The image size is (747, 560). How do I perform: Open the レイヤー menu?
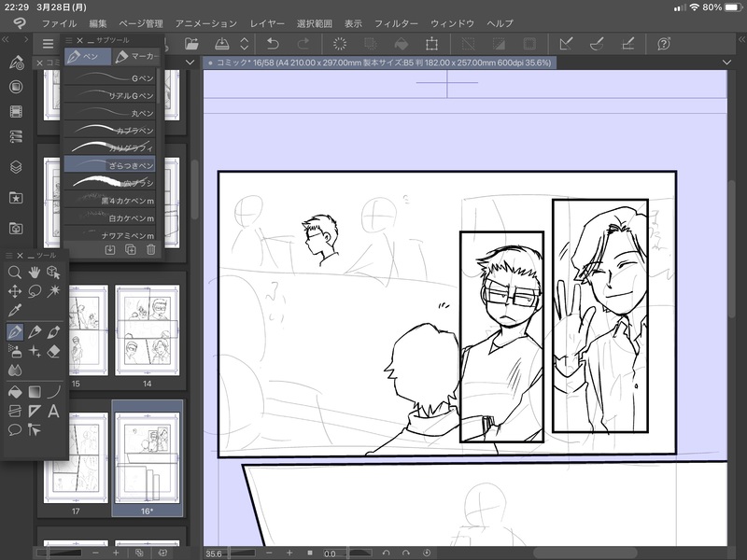(267, 23)
